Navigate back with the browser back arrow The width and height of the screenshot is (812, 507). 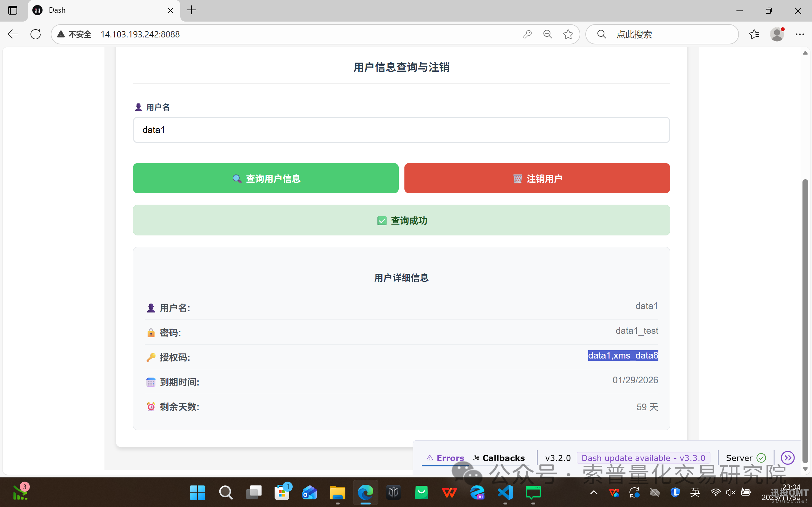pyautogui.click(x=12, y=34)
